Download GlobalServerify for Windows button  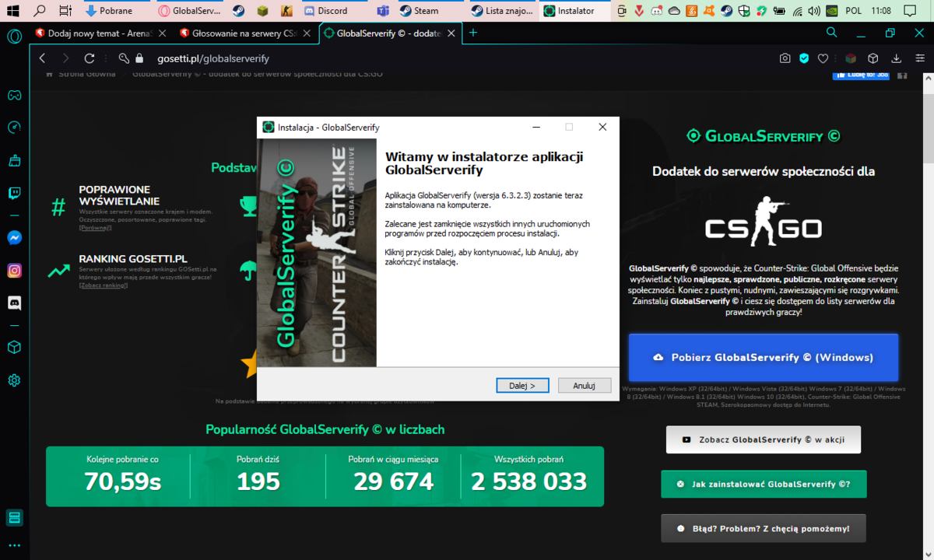[764, 357]
